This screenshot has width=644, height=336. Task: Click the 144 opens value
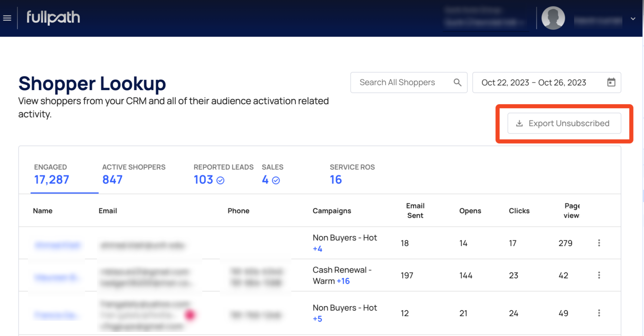pyautogui.click(x=466, y=275)
